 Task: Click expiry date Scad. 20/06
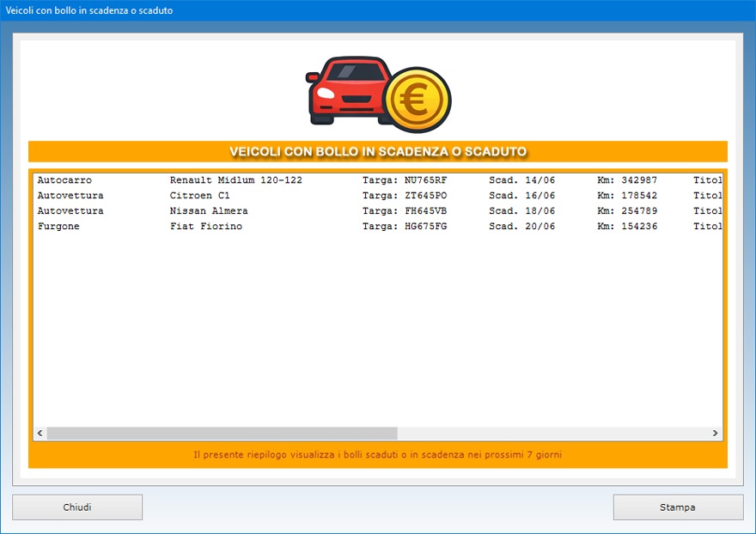click(x=521, y=227)
